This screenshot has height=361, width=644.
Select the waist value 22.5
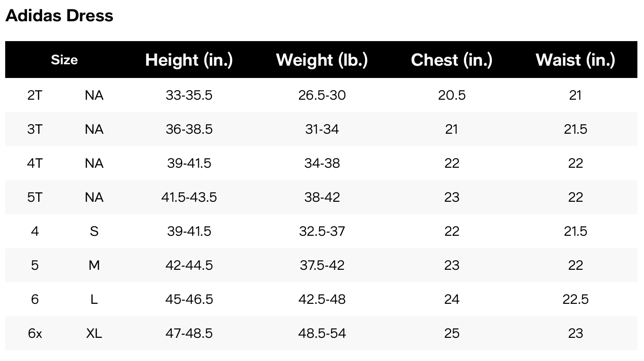click(576, 300)
